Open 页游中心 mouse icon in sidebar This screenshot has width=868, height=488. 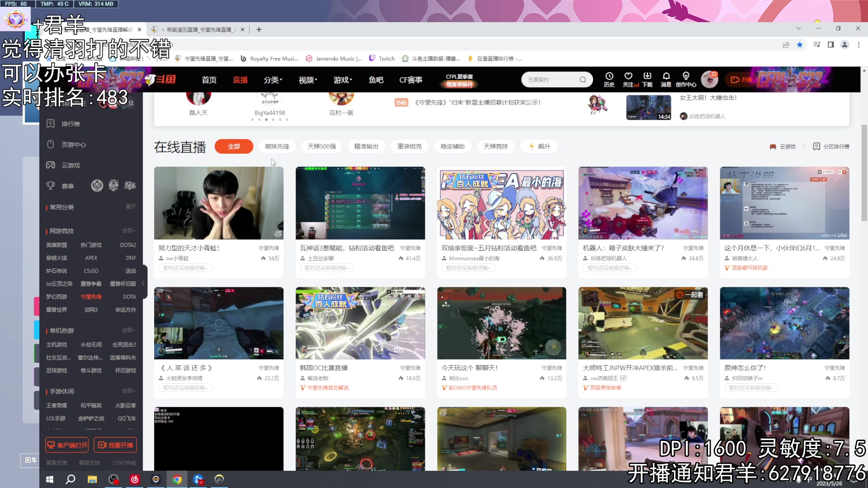pos(51,144)
